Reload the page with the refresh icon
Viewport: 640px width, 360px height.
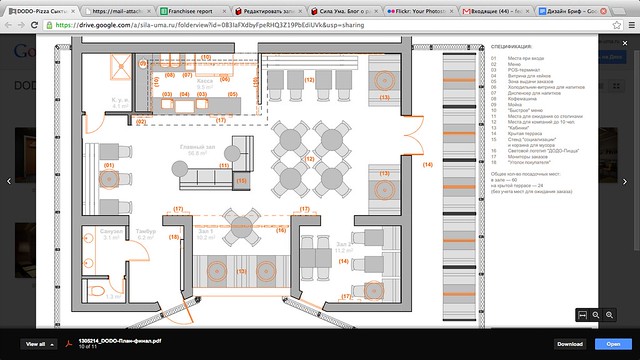tap(34, 25)
